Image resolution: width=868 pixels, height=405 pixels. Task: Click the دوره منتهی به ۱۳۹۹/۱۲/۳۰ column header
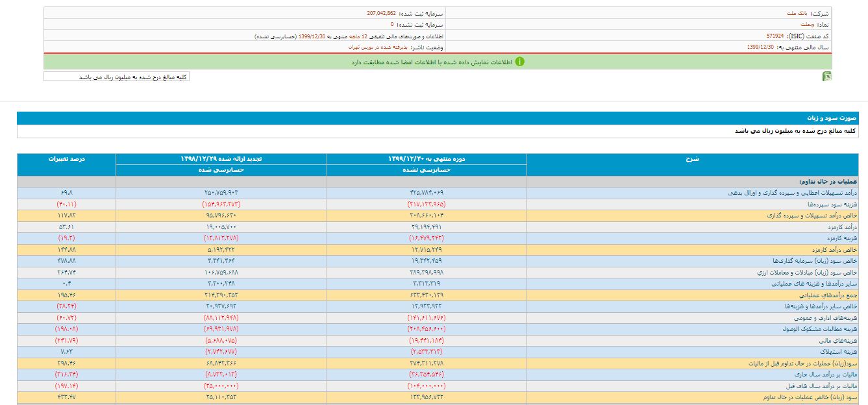[x=427, y=159]
